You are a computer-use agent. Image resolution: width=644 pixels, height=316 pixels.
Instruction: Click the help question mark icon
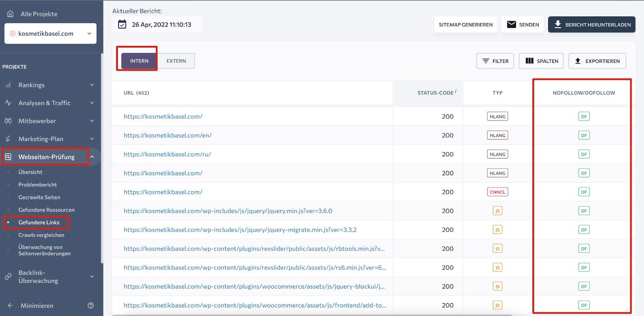(91, 306)
